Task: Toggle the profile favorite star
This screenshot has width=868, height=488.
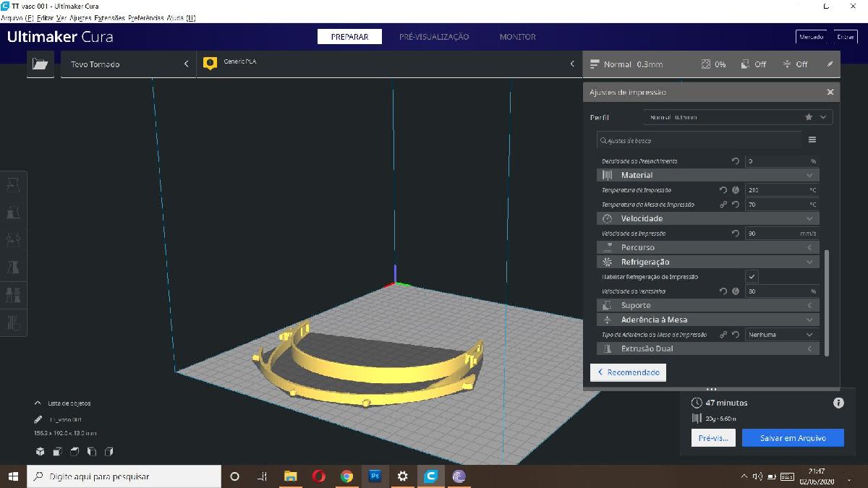Action: 809,117
